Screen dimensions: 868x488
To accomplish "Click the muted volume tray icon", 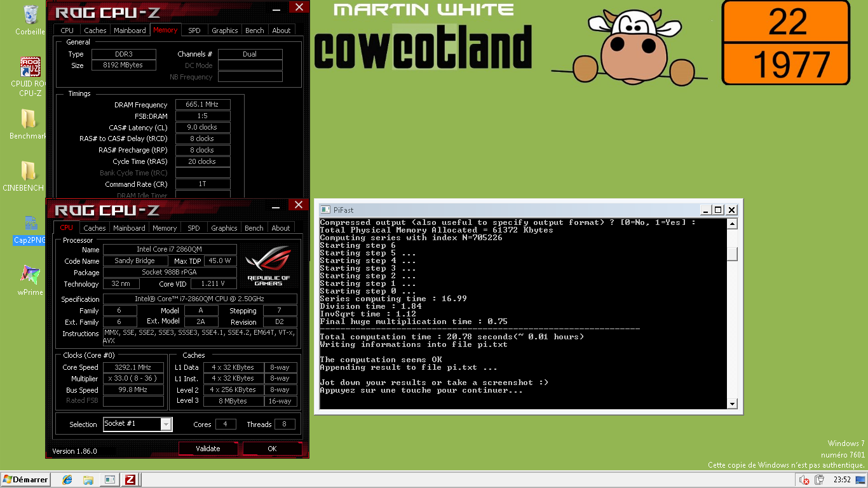I will coord(804,480).
